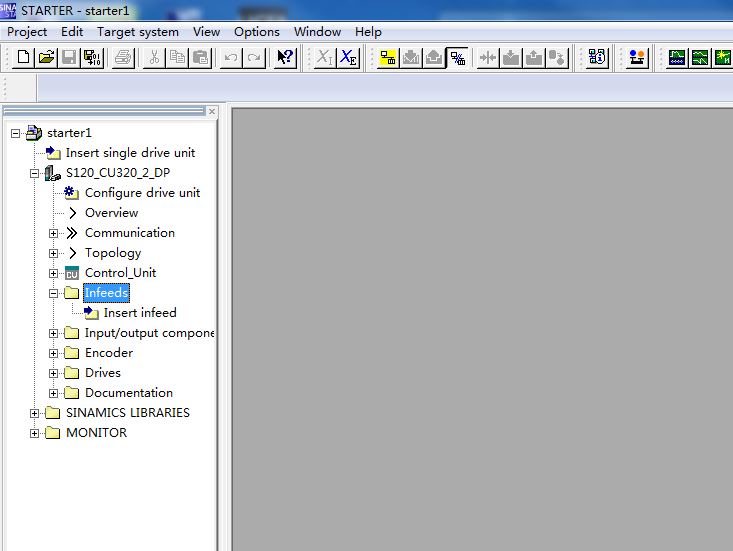This screenshot has width=733, height=551.
Task: Click the Save and compile all icon
Action: pyautogui.click(x=92, y=57)
